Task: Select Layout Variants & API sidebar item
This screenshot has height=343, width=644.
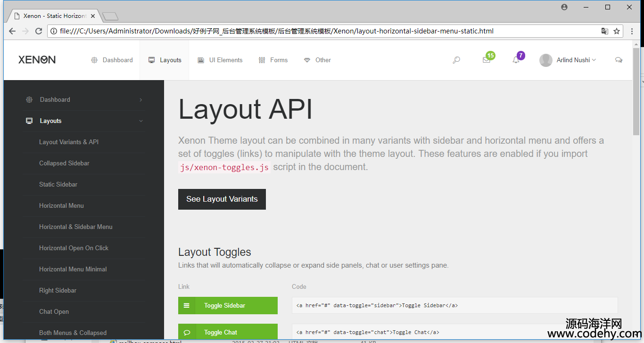Action: (69, 142)
